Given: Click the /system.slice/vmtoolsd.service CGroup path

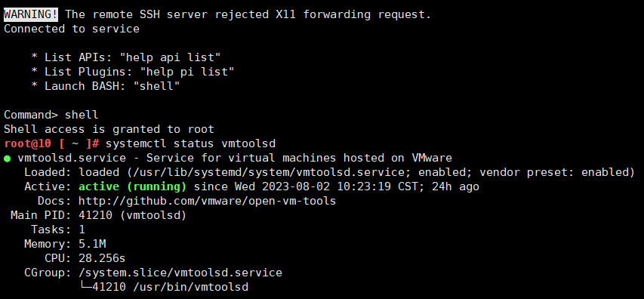Looking at the screenshot, I should (180, 273).
